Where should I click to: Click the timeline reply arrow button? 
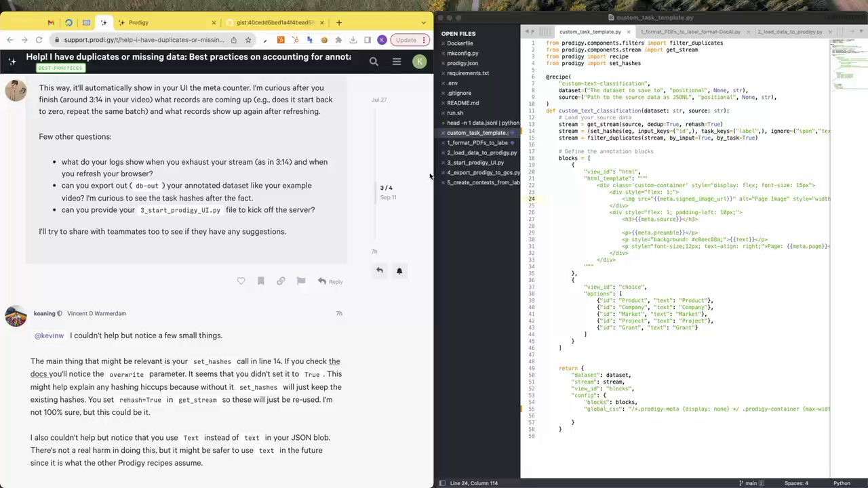(x=380, y=270)
